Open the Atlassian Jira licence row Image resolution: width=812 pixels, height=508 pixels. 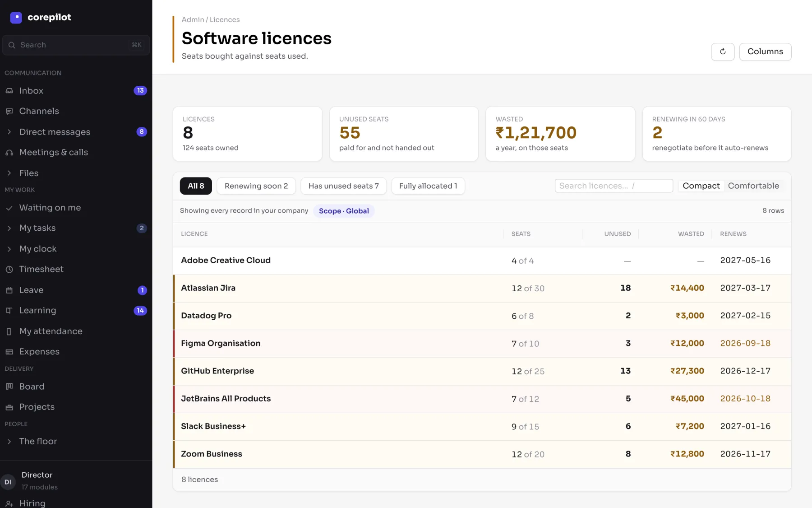[x=482, y=288]
